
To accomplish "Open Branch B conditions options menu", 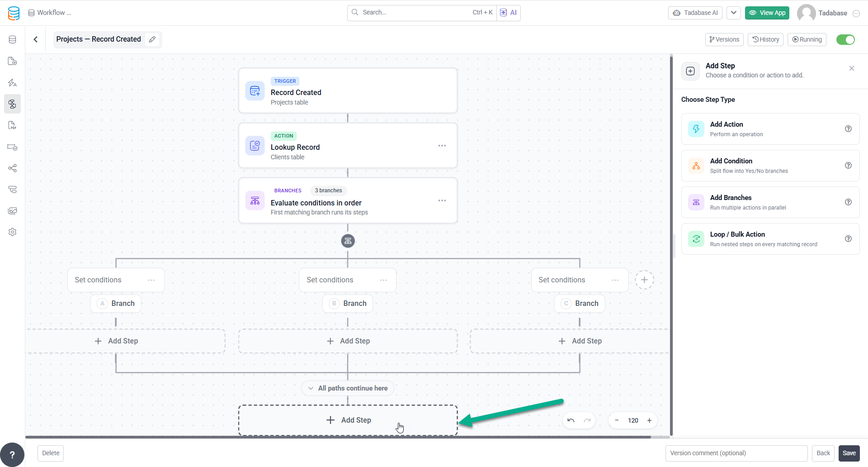I will (383, 280).
